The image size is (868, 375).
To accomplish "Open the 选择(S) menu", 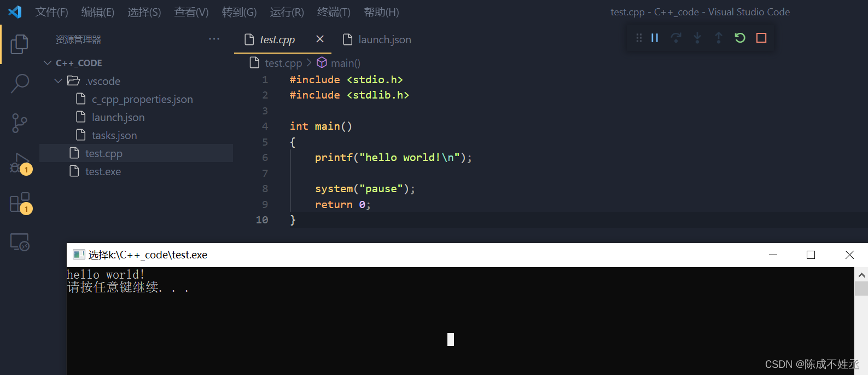I will coord(144,12).
